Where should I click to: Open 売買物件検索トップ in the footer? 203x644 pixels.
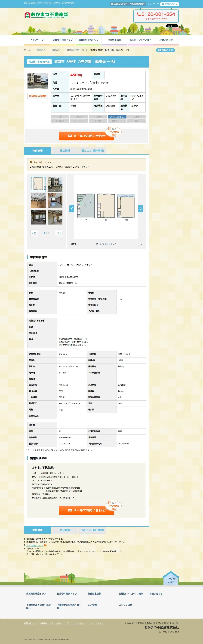(x=36, y=594)
